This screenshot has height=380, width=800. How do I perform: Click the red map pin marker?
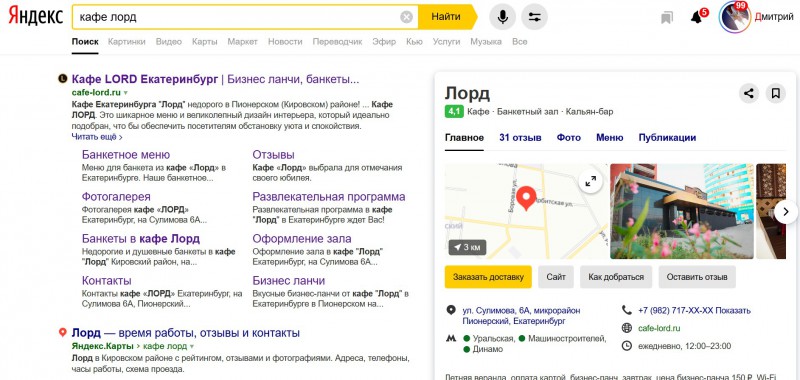526,198
